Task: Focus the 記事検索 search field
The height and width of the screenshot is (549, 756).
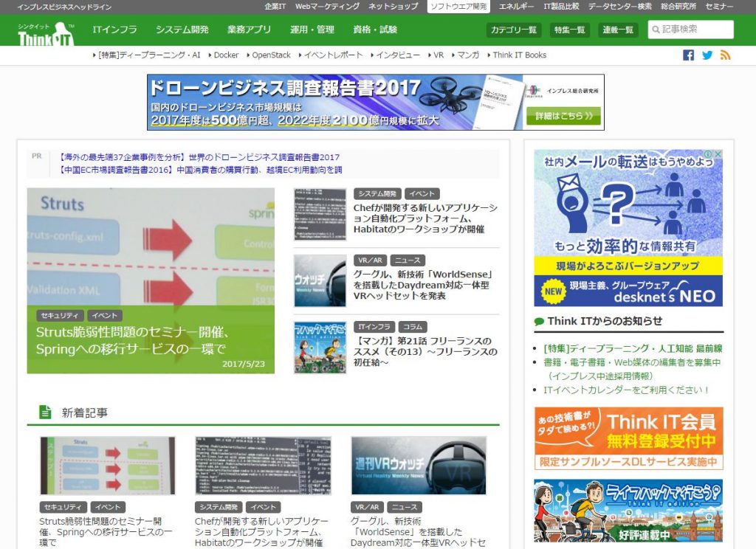Action: pyautogui.click(x=690, y=30)
